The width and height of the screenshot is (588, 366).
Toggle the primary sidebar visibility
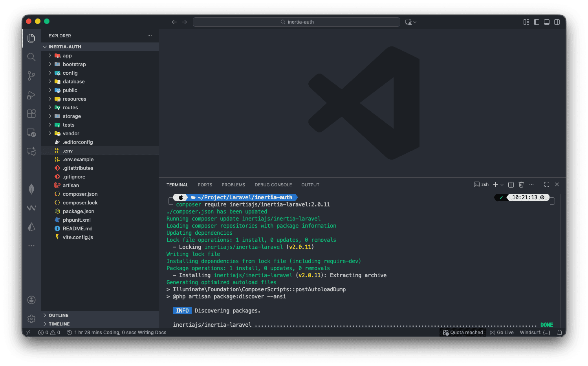click(537, 22)
